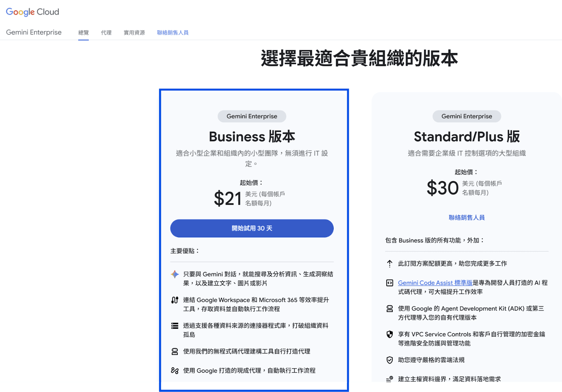Image resolution: width=562 pixels, height=392 pixels.
Task: Open the Gemini Code Assist 標準版 link
Action: 435,283
